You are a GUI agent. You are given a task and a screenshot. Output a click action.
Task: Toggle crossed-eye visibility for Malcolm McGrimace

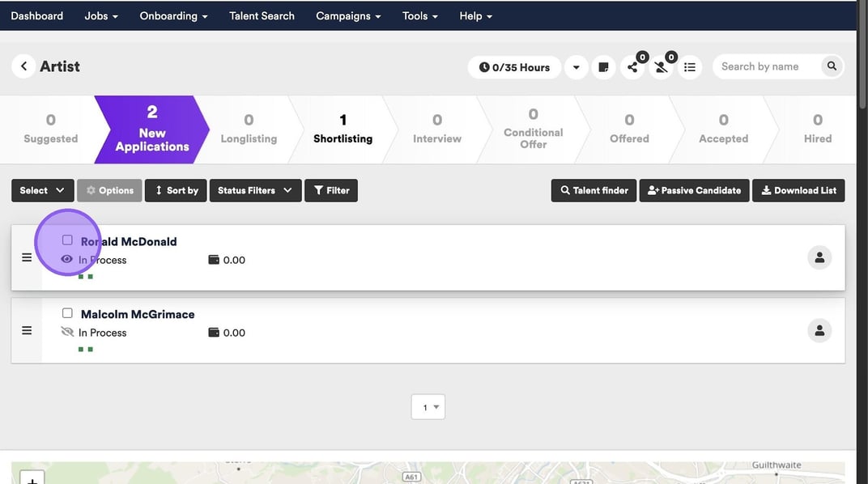point(67,333)
